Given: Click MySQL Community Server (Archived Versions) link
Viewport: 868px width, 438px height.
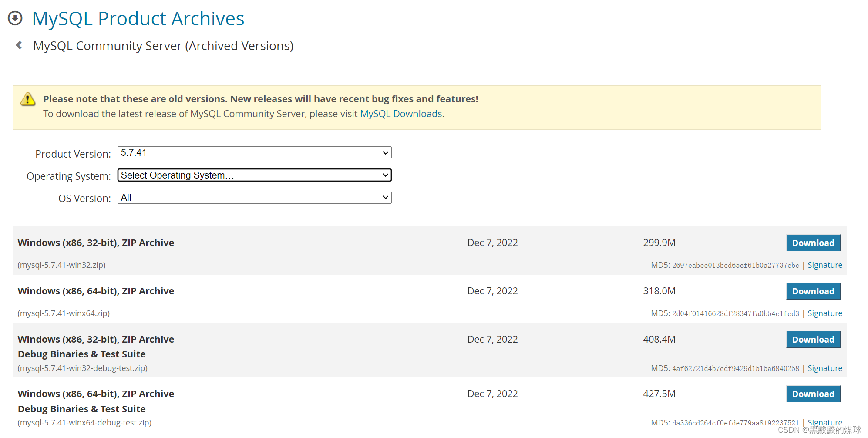Looking at the screenshot, I should coord(163,45).
